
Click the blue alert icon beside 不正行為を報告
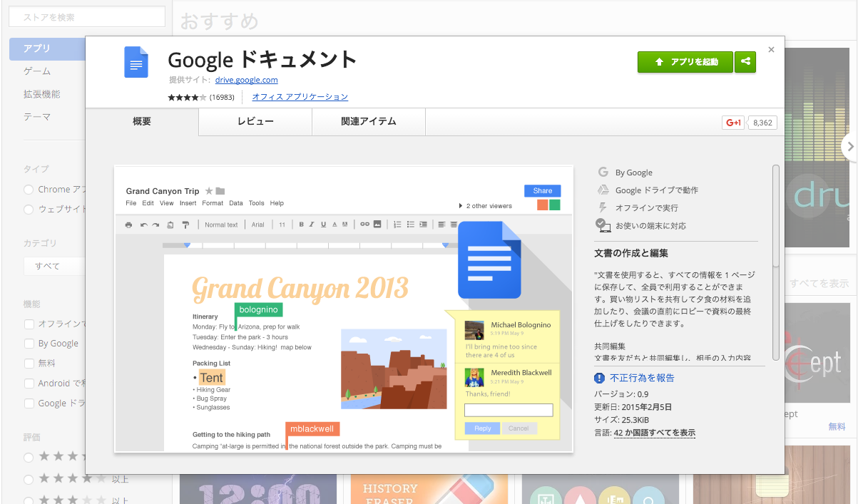(x=600, y=378)
